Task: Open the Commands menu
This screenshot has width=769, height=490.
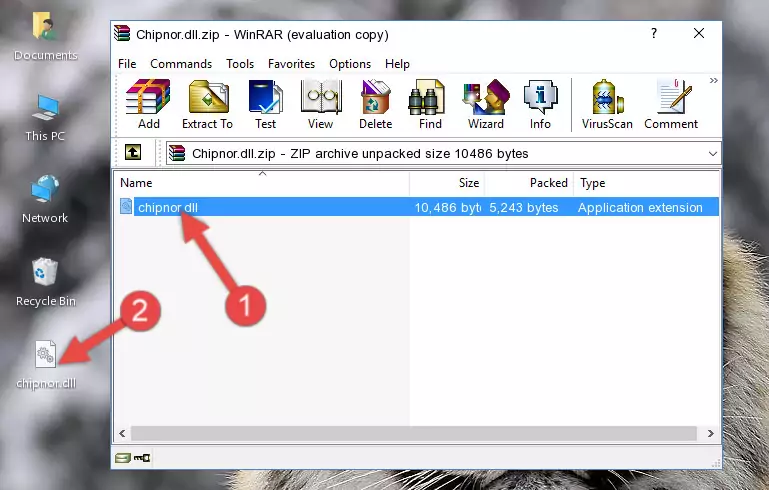Action: click(x=181, y=64)
